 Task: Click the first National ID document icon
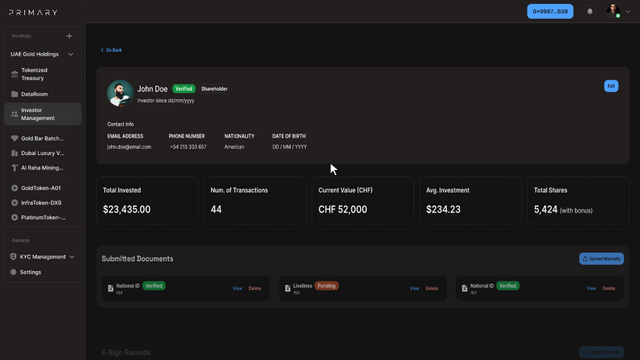(x=111, y=288)
